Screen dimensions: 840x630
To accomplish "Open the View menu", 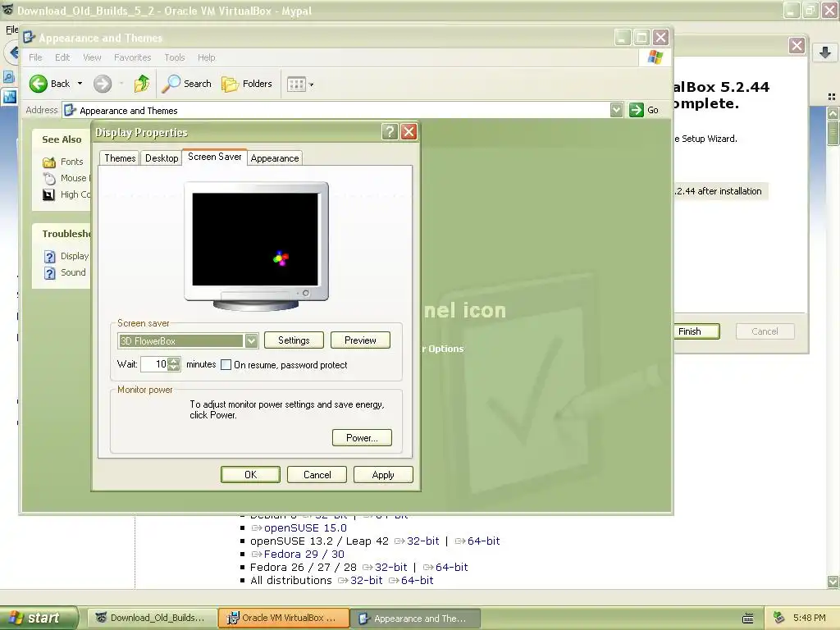I will 92,57.
